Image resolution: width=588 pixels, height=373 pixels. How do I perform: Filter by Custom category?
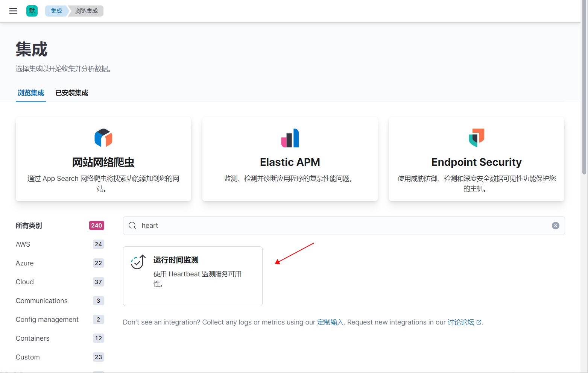pos(60,357)
